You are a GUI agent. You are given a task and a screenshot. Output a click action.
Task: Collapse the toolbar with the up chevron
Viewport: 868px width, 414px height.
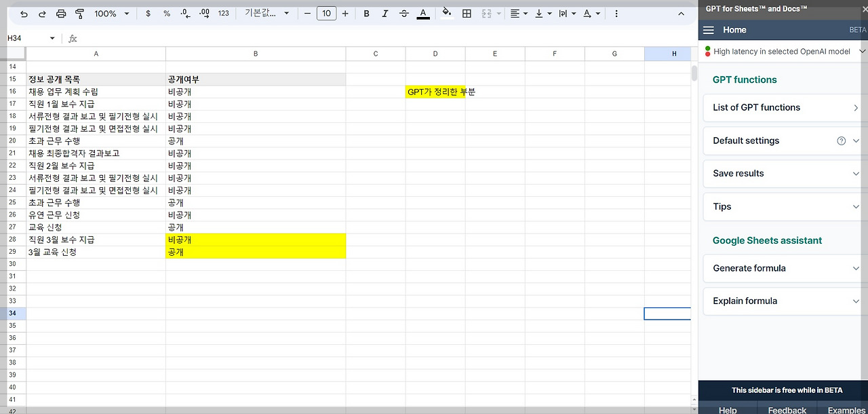[682, 14]
